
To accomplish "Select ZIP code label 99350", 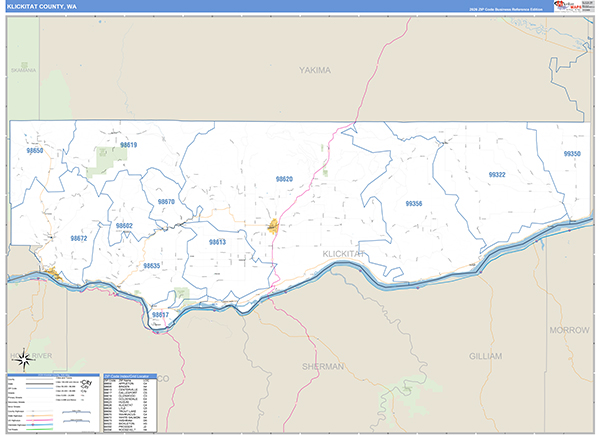I will point(572,154).
